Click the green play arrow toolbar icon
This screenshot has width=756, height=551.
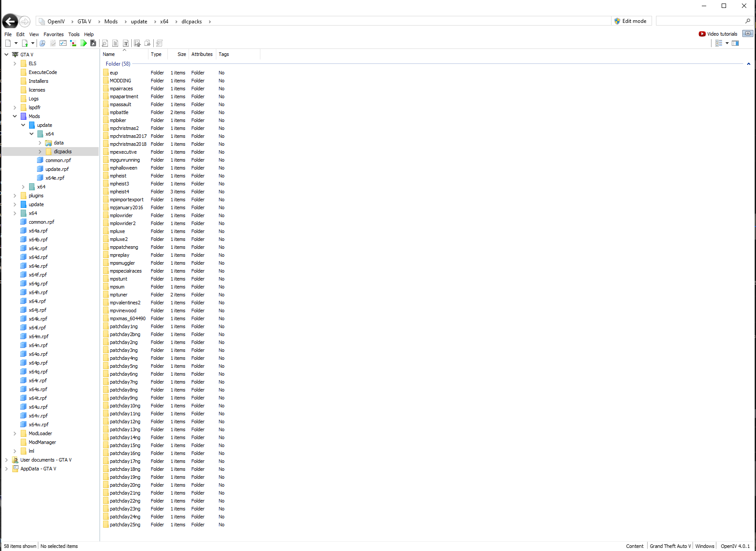click(x=84, y=43)
